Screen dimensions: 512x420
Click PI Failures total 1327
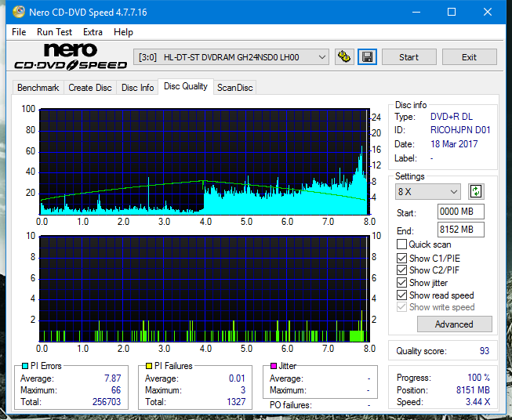tap(236, 402)
